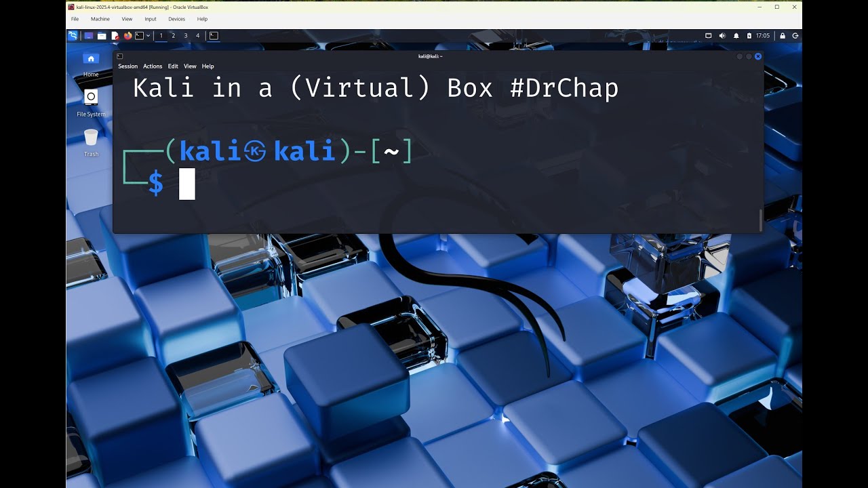The image size is (868, 488).
Task: Open the terminal emulator panel launcher
Action: coord(140,35)
